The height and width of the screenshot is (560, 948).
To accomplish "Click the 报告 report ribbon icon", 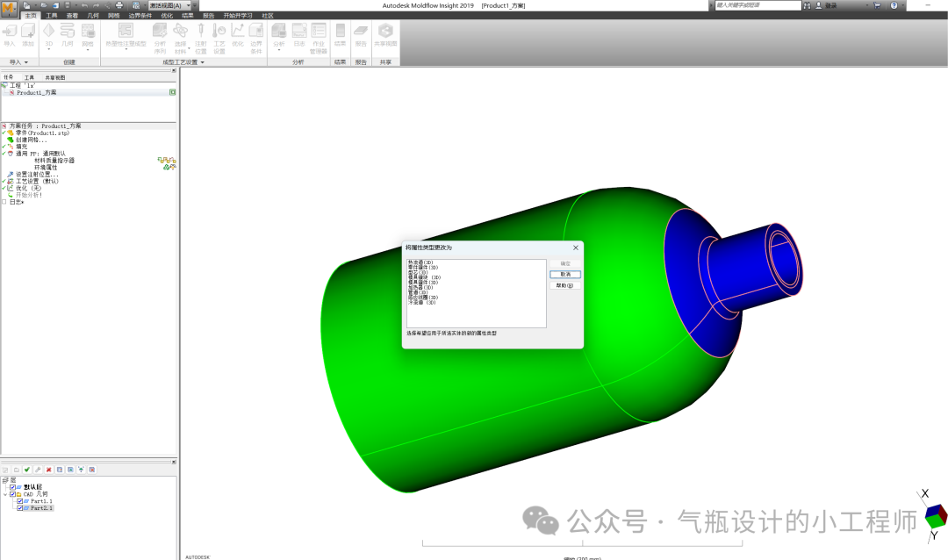I will pos(361,31).
